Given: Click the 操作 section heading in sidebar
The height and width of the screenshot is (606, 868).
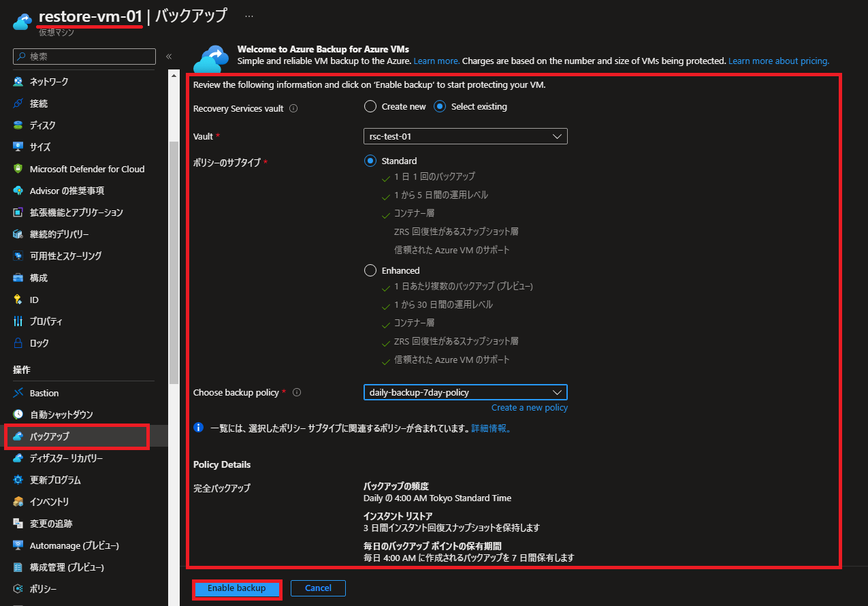Looking at the screenshot, I should coord(22,370).
